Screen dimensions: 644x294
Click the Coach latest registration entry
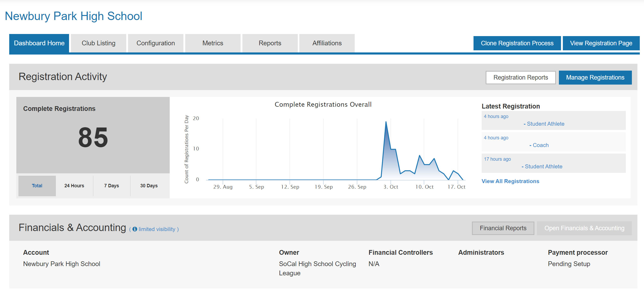(540, 145)
